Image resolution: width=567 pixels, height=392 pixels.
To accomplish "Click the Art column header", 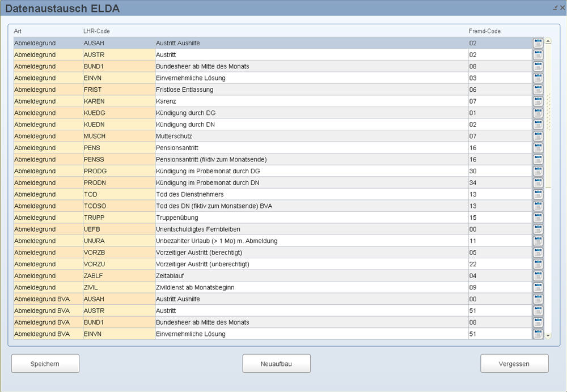I will pyautogui.click(x=18, y=31).
